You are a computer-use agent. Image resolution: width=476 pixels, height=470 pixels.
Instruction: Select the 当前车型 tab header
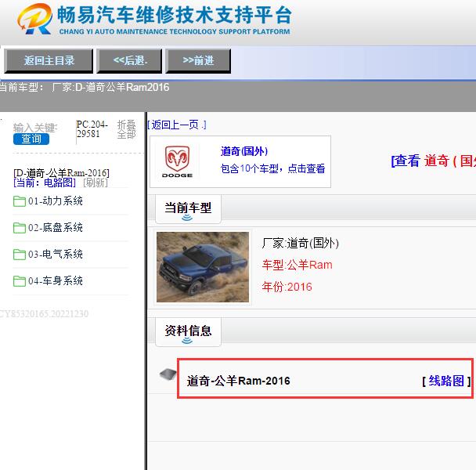click(188, 209)
